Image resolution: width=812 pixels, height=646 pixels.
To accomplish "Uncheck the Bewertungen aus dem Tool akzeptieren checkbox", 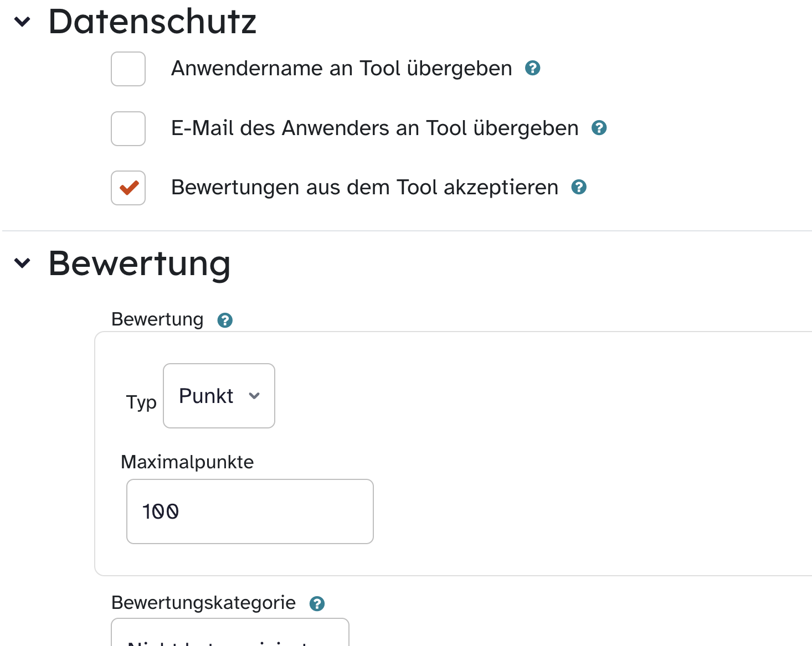I will pyautogui.click(x=128, y=188).
